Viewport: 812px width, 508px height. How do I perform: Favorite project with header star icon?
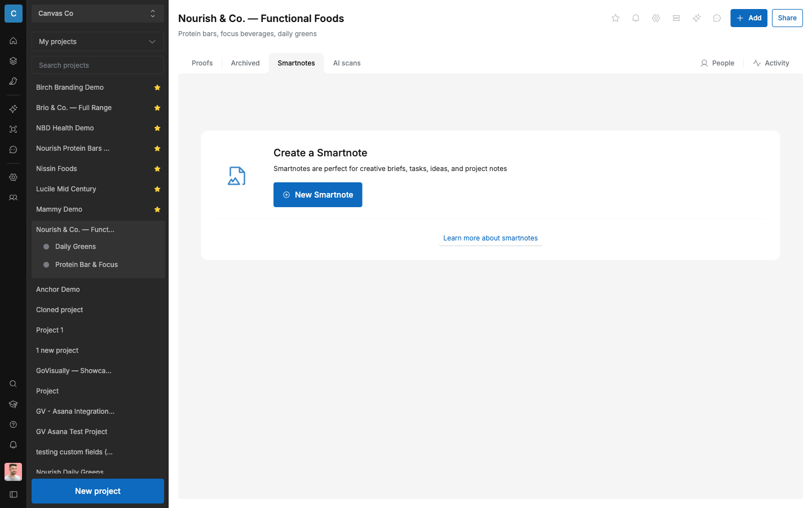point(616,18)
